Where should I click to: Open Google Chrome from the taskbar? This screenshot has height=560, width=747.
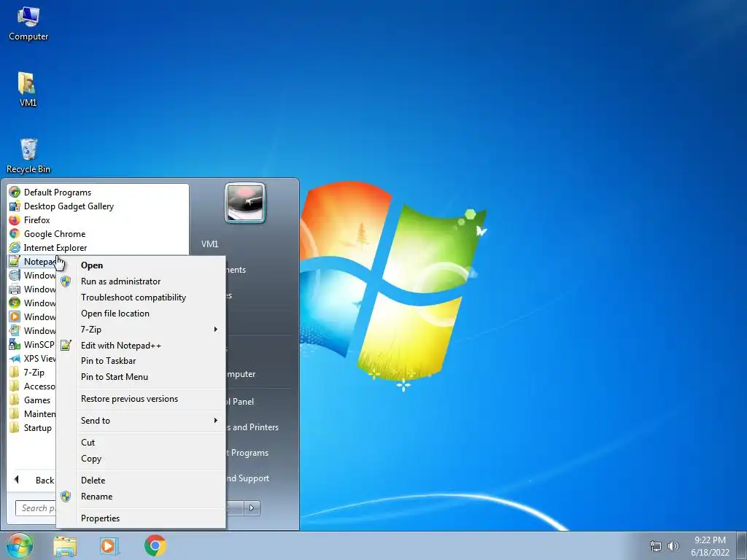155,545
